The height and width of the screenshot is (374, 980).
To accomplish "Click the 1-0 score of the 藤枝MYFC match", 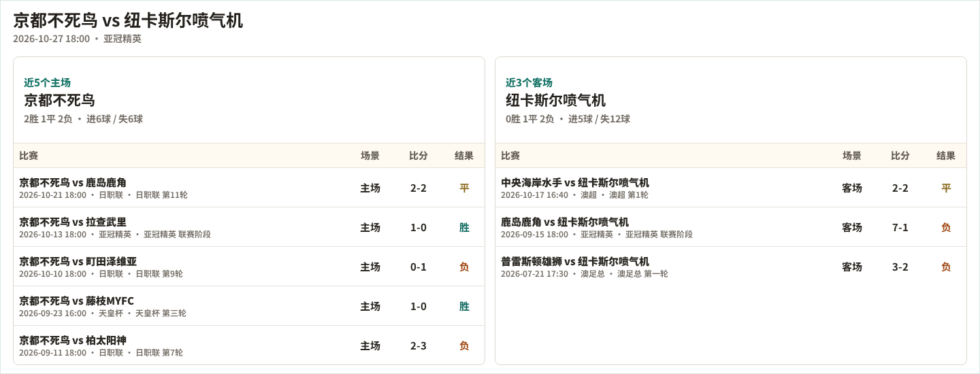I will point(419,306).
